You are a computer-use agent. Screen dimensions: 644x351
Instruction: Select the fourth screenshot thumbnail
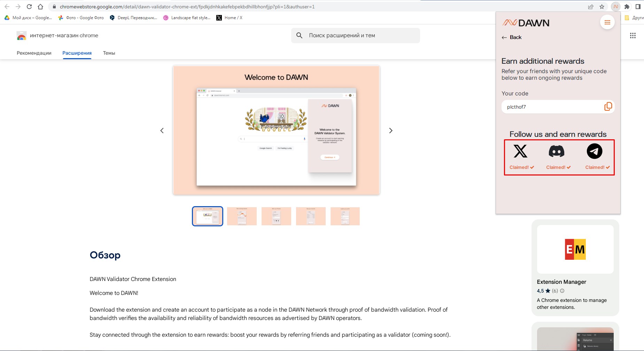(x=311, y=216)
